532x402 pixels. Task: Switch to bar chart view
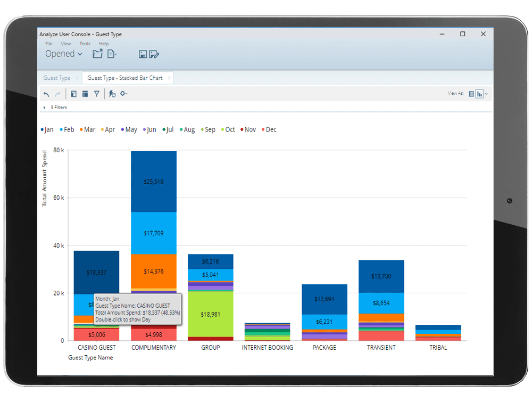[x=479, y=94]
